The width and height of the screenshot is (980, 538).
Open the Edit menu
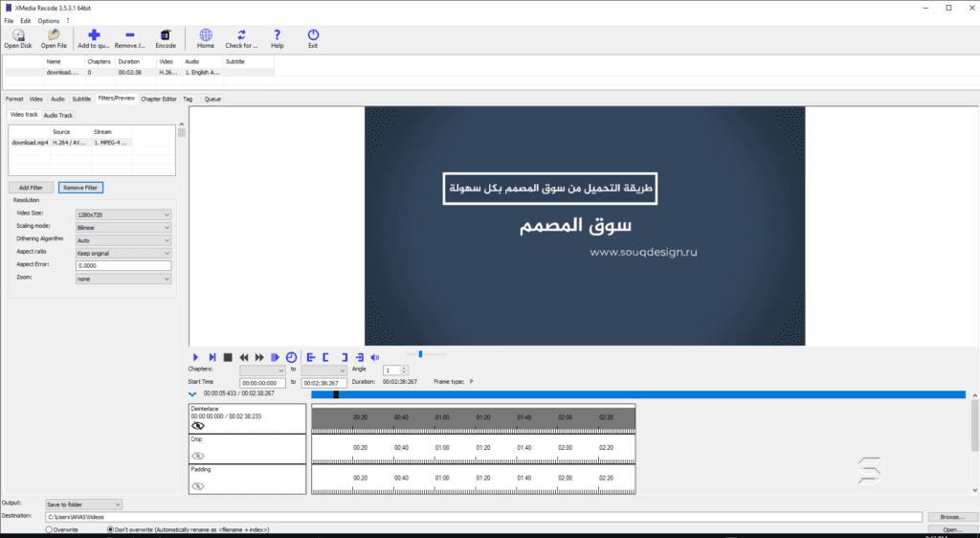point(26,21)
